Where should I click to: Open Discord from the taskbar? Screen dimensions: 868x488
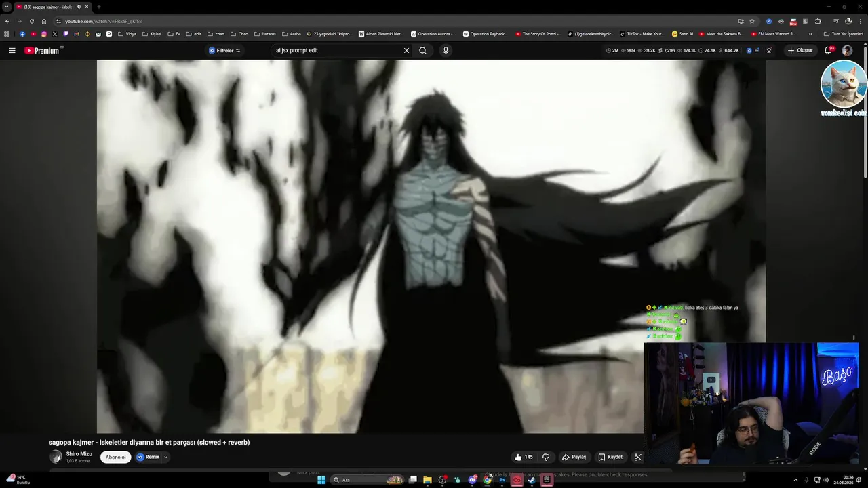[x=472, y=480]
